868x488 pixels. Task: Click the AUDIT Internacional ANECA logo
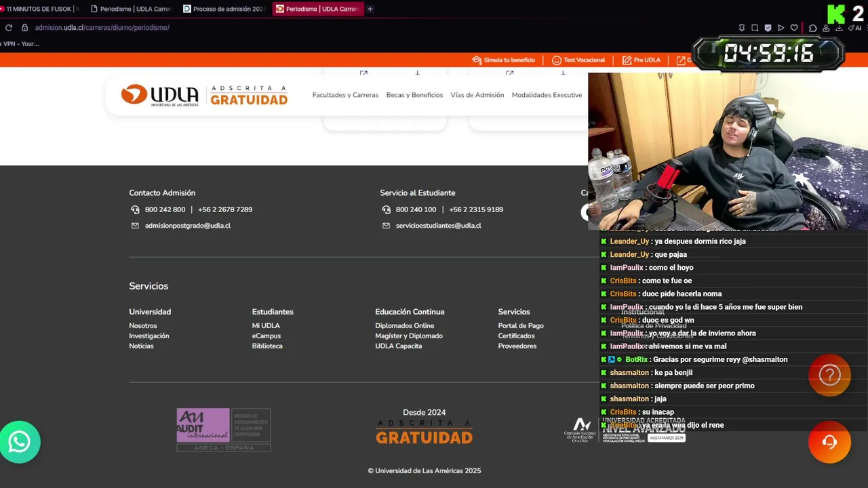(223, 430)
